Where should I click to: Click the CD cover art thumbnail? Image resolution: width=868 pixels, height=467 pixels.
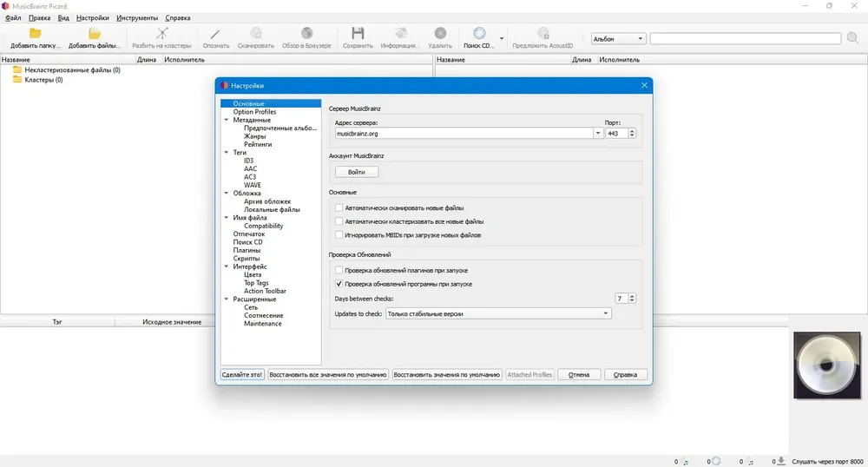[x=827, y=365]
